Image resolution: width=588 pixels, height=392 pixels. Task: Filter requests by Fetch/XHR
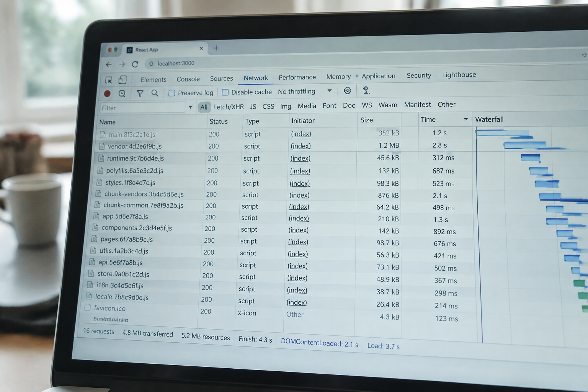pos(229,107)
